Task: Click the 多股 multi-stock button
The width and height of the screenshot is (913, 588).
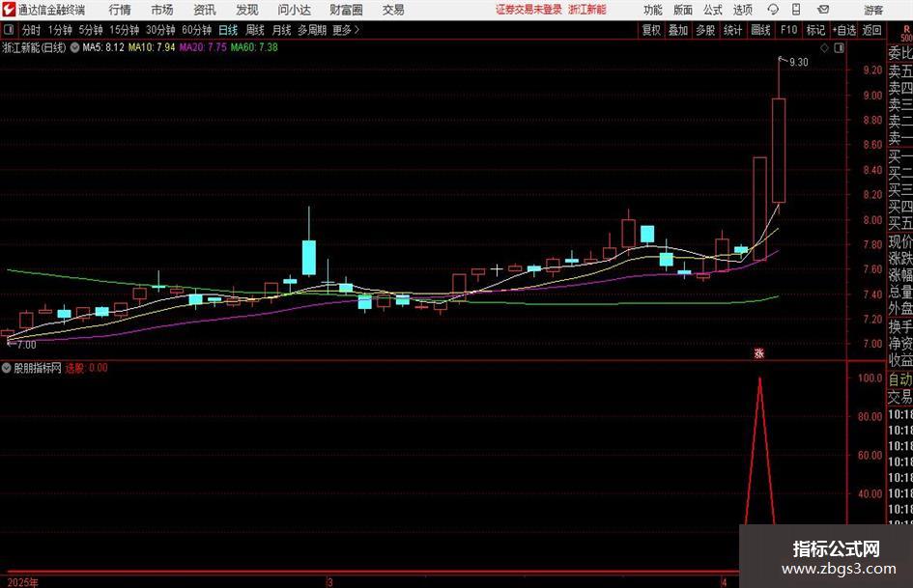Action: coord(705,30)
